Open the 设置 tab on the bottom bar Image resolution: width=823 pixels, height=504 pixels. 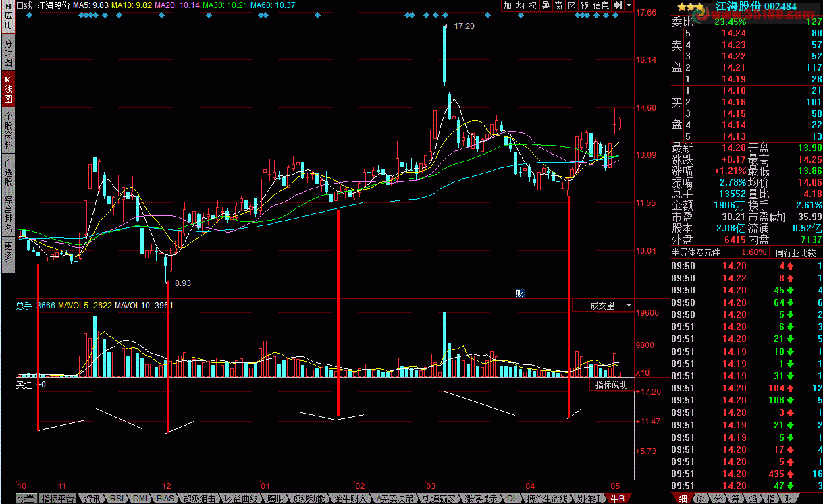coord(26,499)
